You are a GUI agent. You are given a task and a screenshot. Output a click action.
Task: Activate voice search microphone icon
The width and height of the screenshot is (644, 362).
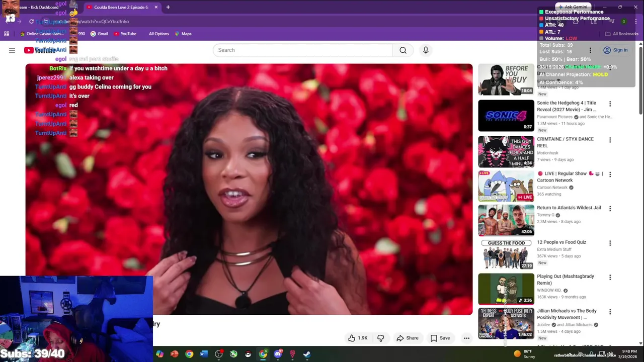click(x=426, y=50)
